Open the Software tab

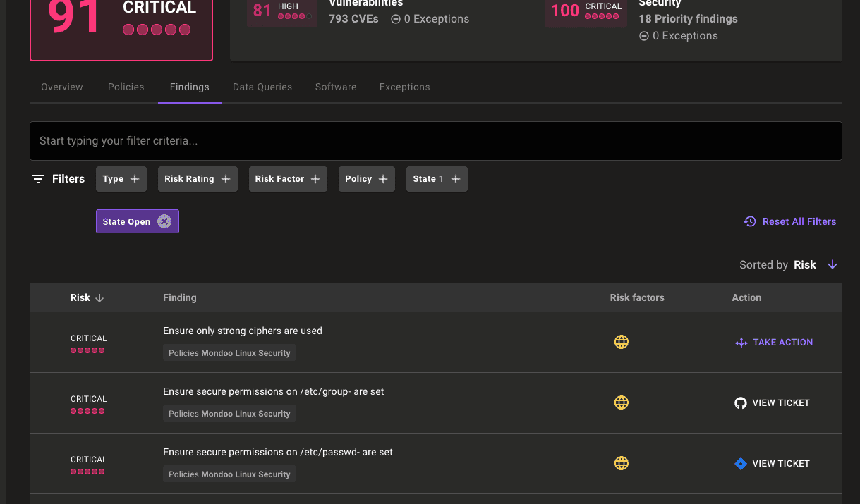pyautogui.click(x=336, y=87)
